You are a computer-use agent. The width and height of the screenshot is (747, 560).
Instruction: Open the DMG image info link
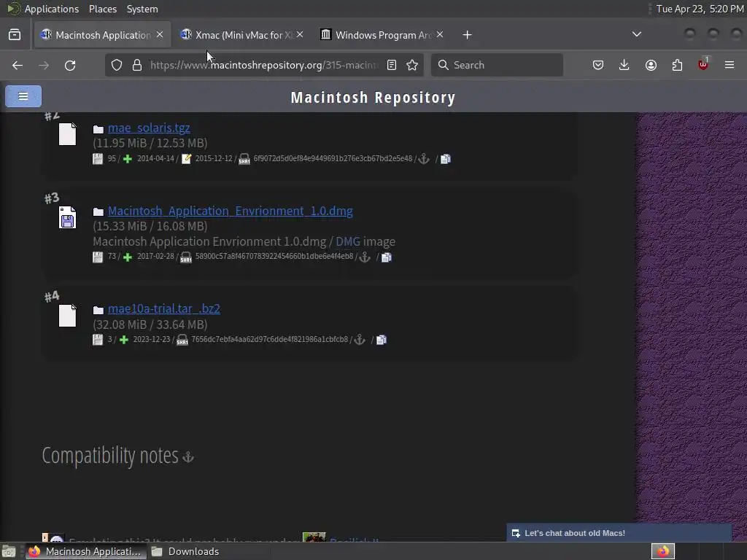(348, 242)
